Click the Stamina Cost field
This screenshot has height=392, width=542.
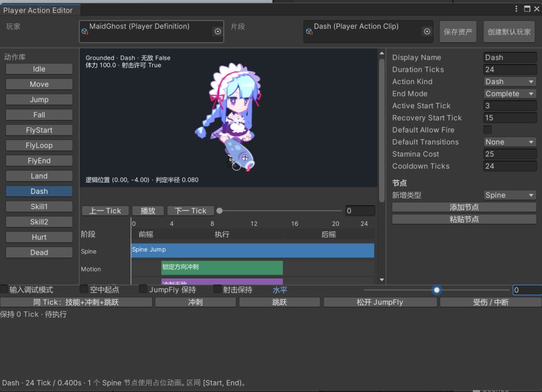pyautogui.click(x=510, y=154)
